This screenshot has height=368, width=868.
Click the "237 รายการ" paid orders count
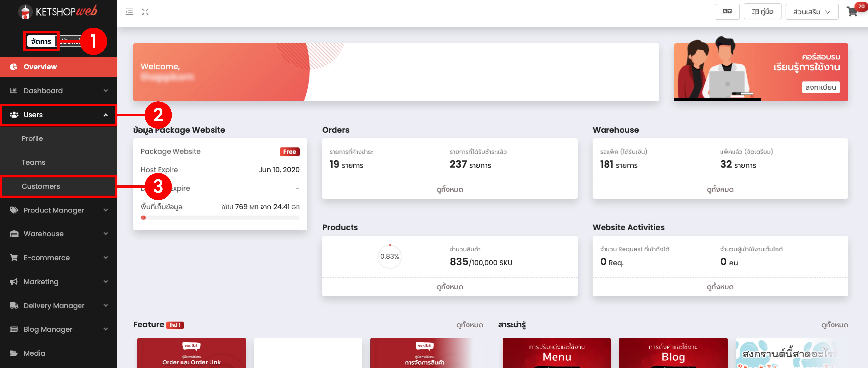(x=470, y=165)
